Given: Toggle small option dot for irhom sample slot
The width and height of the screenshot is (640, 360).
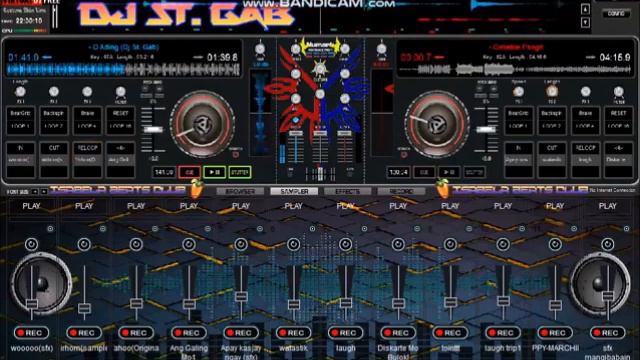Looking at the screenshot, I should [102, 229].
